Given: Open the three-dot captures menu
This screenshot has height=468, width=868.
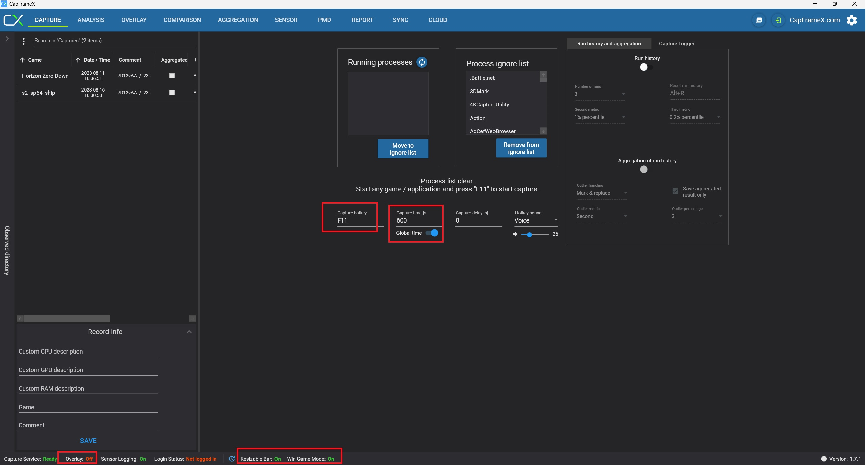Looking at the screenshot, I should [24, 41].
